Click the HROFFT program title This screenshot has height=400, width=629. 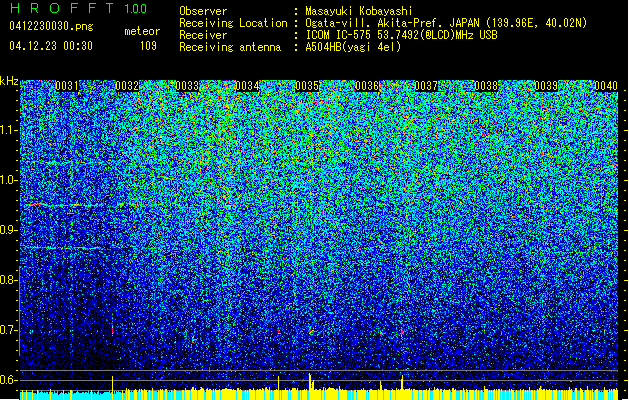tap(61, 8)
